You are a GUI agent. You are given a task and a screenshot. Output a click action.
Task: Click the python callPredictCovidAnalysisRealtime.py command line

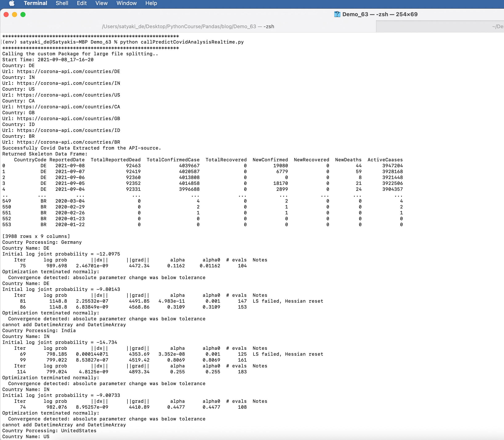pyautogui.click(x=182, y=42)
